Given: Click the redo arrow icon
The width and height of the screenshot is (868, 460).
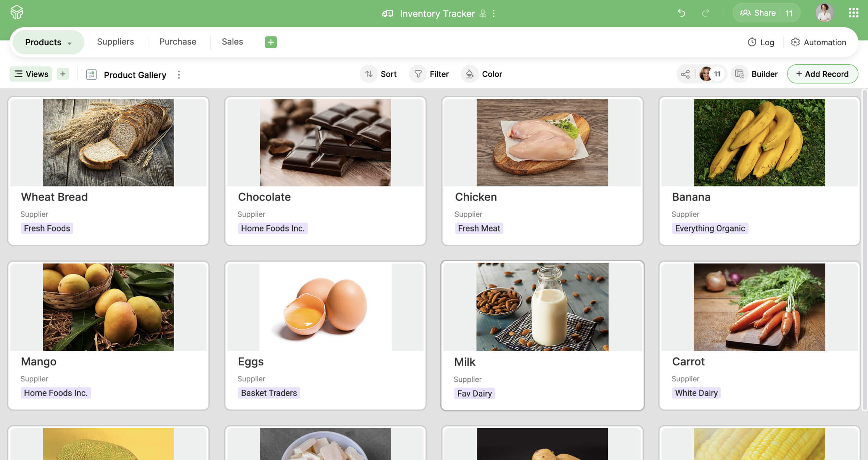Looking at the screenshot, I should pos(706,13).
